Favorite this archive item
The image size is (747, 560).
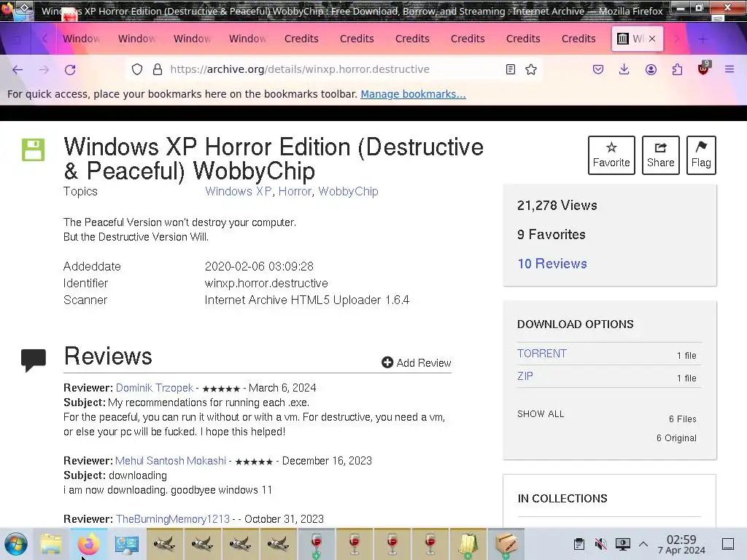[611, 155]
